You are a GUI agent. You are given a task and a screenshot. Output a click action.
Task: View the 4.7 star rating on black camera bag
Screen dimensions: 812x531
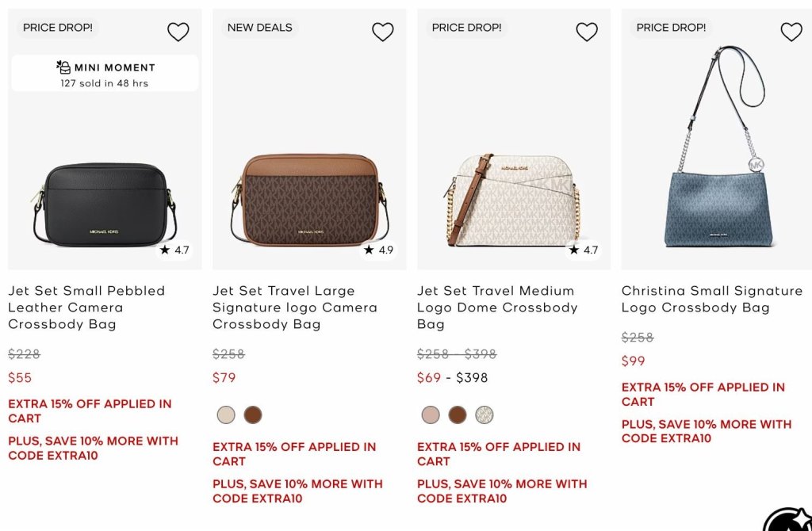[174, 250]
